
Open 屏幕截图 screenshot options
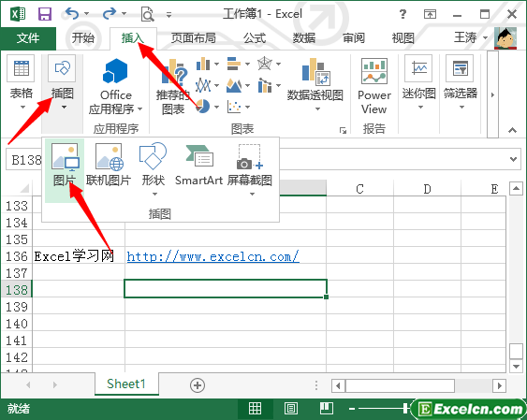click(x=250, y=169)
